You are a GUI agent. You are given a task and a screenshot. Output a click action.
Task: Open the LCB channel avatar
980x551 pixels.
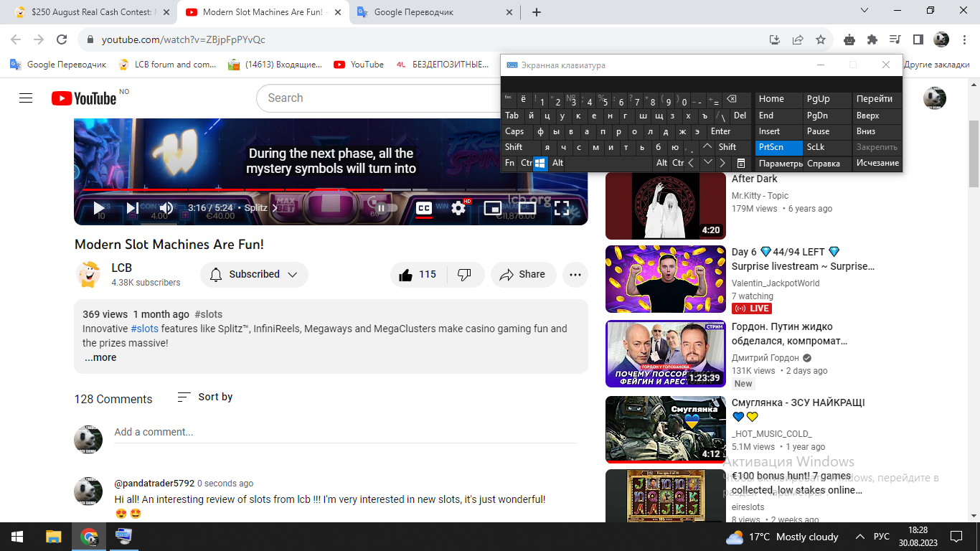[x=88, y=274]
